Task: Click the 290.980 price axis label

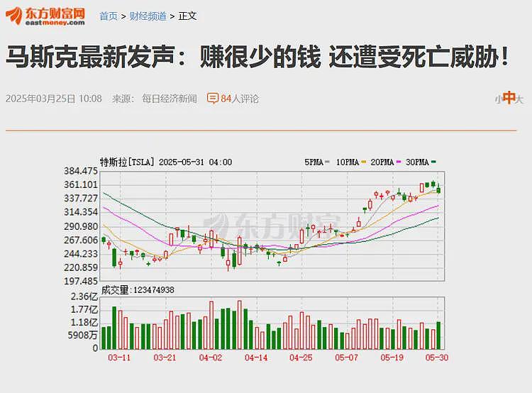Action: [81, 226]
